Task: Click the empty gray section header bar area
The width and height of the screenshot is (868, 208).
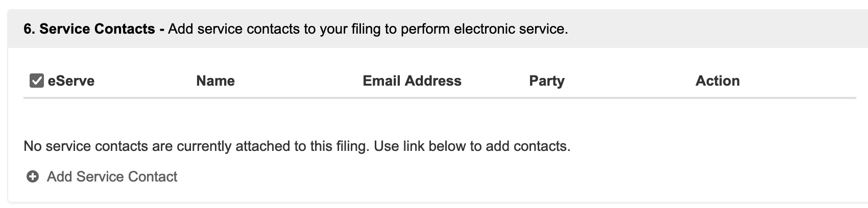Action: pyautogui.click(x=715, y=29)
